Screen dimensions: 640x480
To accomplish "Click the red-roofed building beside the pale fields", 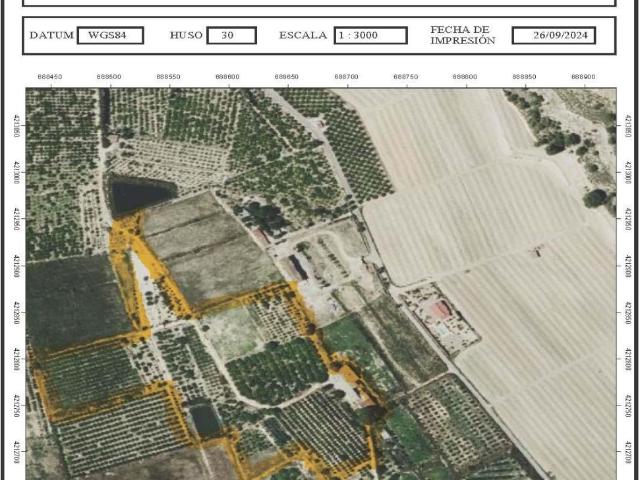I will [441, 311].
